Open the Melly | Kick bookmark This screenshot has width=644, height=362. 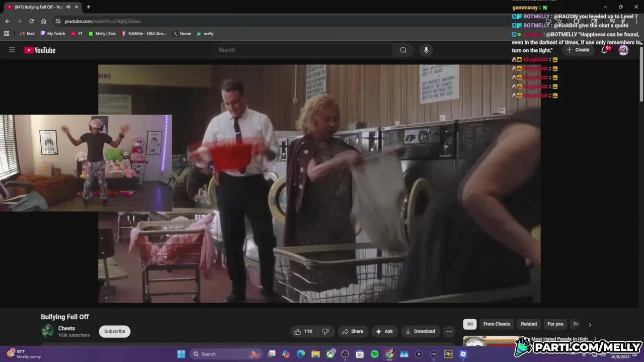(102, 34)
